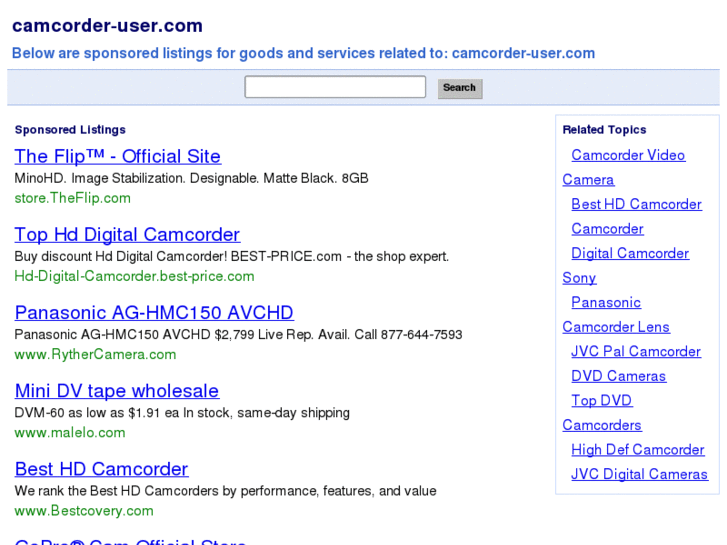Select Digital Camcorder related topic
727x545 pixels.
pos(630,253)
